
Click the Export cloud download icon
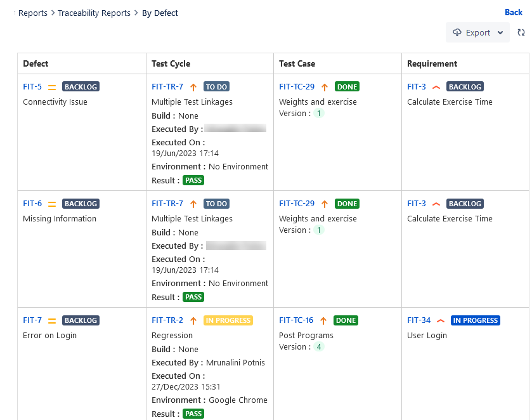[457, 32]
